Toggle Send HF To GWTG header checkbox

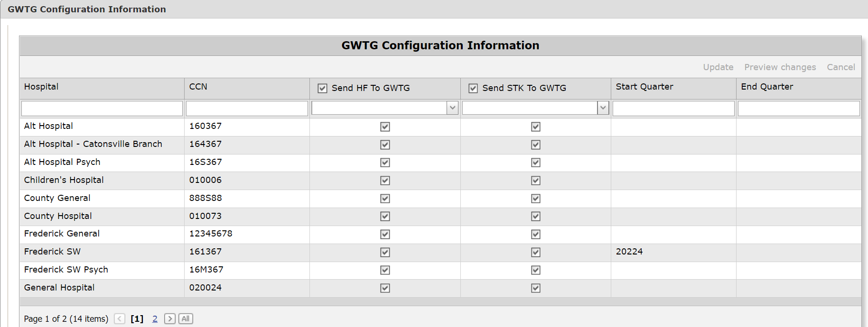[x=323, y=88]
